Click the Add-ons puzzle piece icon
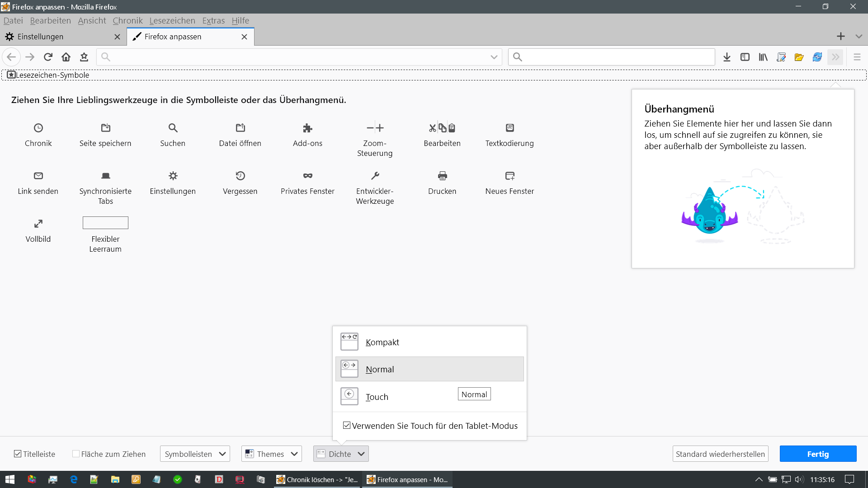 click(307, 128)
